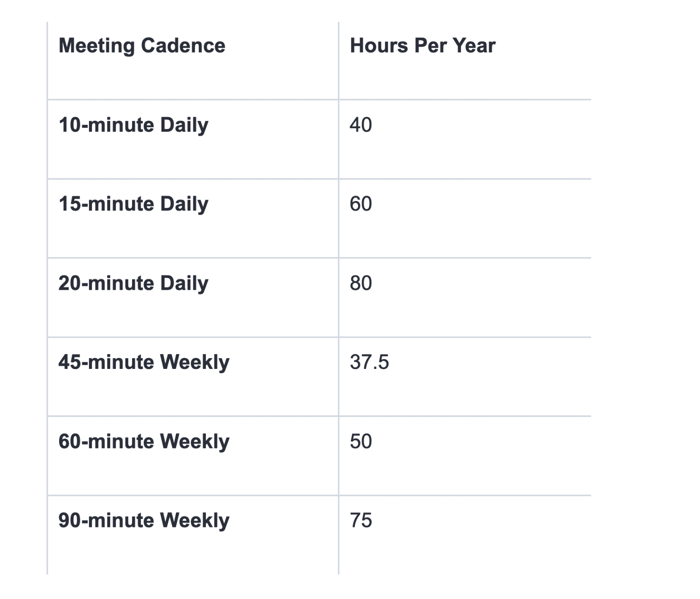Select the 20-minute Daily row label

click(x=133, y=283)
